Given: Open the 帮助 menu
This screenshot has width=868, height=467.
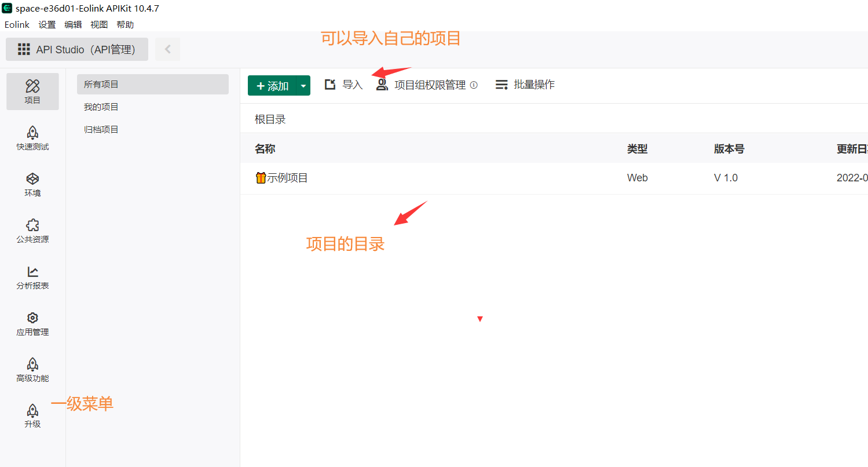Looking at the screenshot, I should pos(125,24).
